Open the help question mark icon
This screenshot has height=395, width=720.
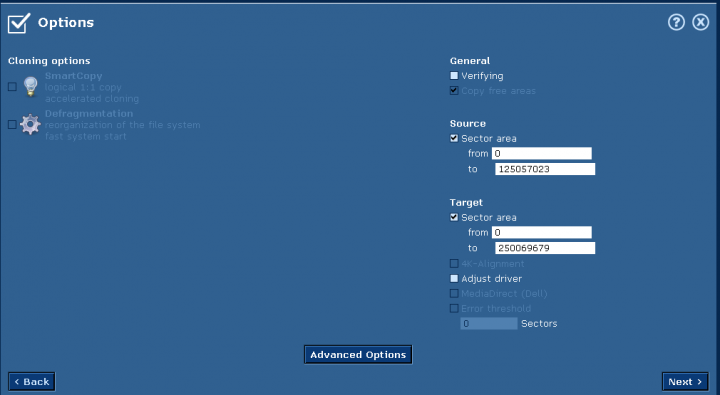click(x=676, y=22)
